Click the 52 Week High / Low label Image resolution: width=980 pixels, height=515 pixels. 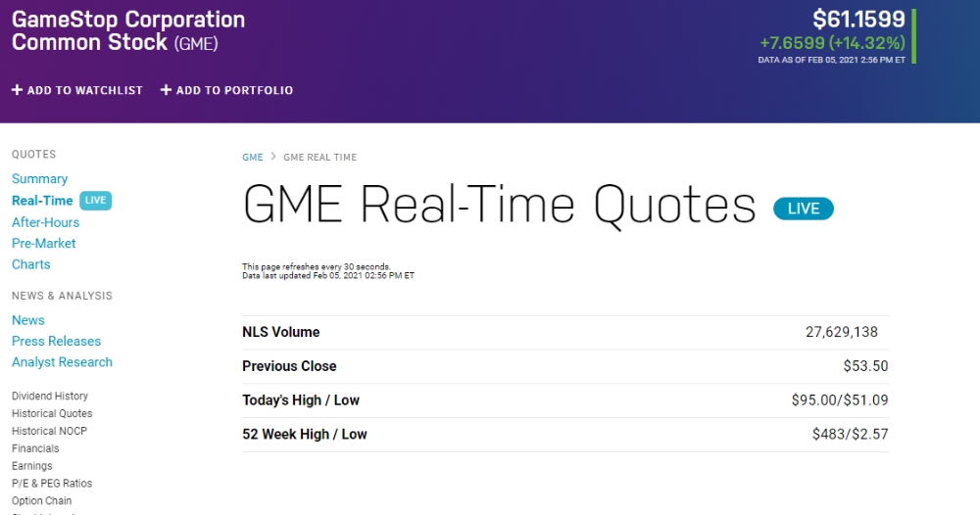(305, 435)
